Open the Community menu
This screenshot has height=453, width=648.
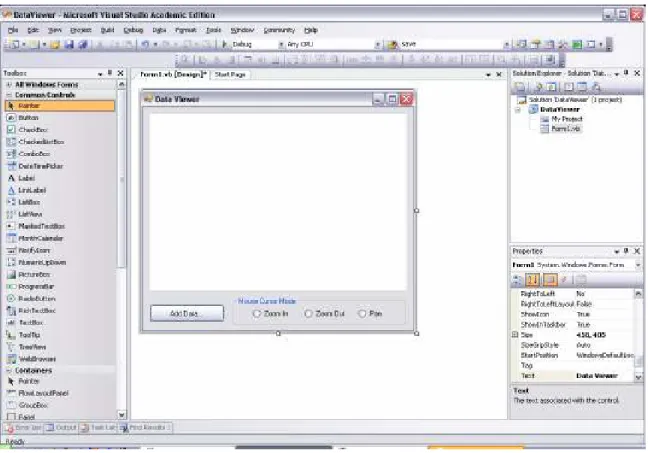[279, 30]
